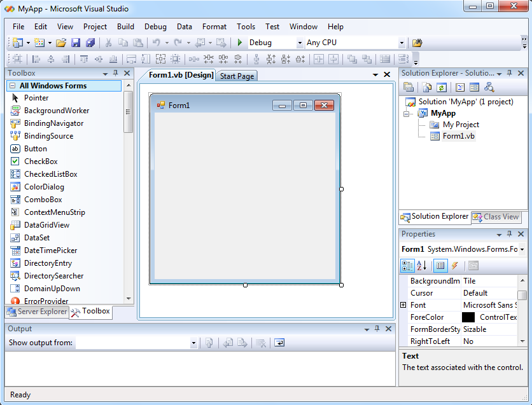Open the active files dropdown in document area

click(x=375, y=74)
